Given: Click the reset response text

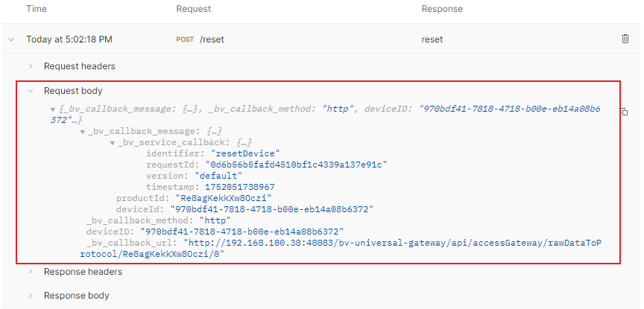Looking at the screenshot, I should [432, 39].
